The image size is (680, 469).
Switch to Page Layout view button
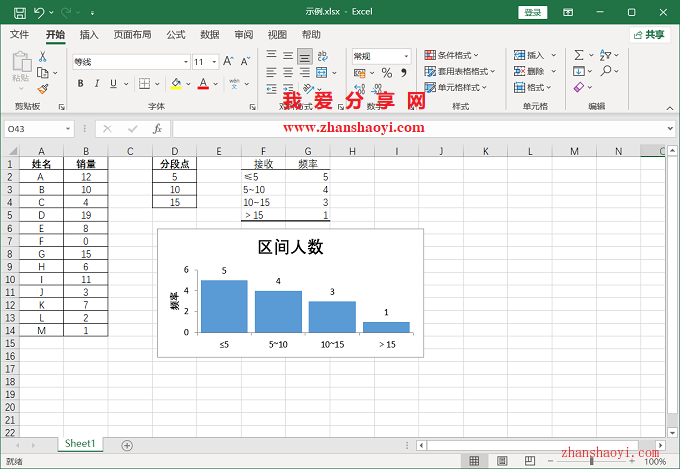point(502,461)
